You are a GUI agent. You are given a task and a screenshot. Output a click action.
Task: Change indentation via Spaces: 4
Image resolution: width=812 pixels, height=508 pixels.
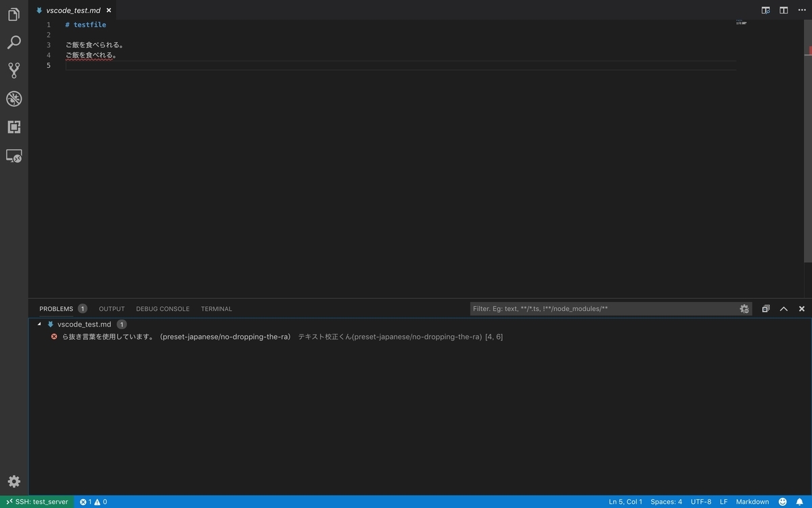(x=667, y=502)
